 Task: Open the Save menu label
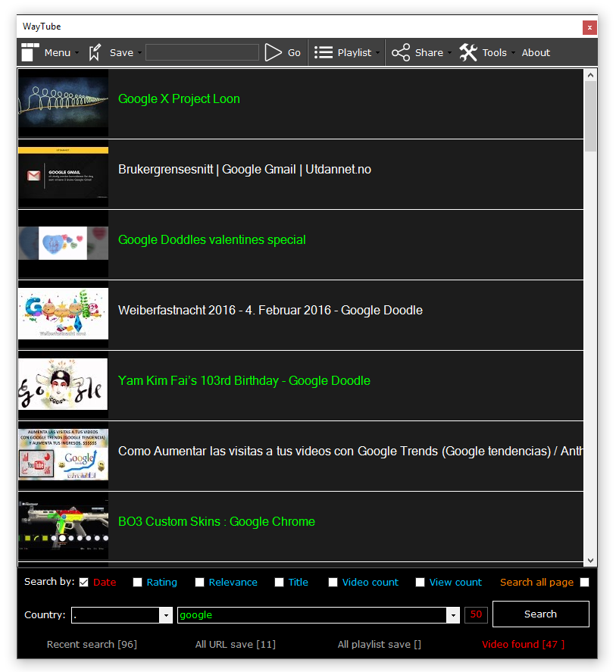(121, 53)
